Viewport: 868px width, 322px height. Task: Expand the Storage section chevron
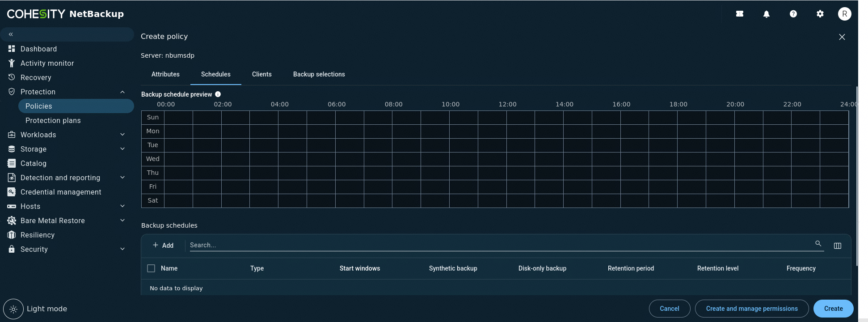[122, 149]
